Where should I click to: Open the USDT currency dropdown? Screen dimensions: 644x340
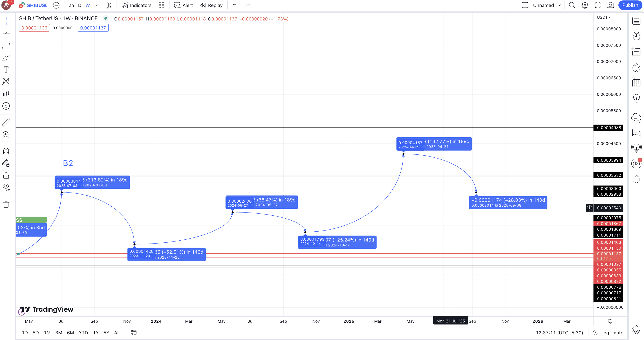(604, 17)
